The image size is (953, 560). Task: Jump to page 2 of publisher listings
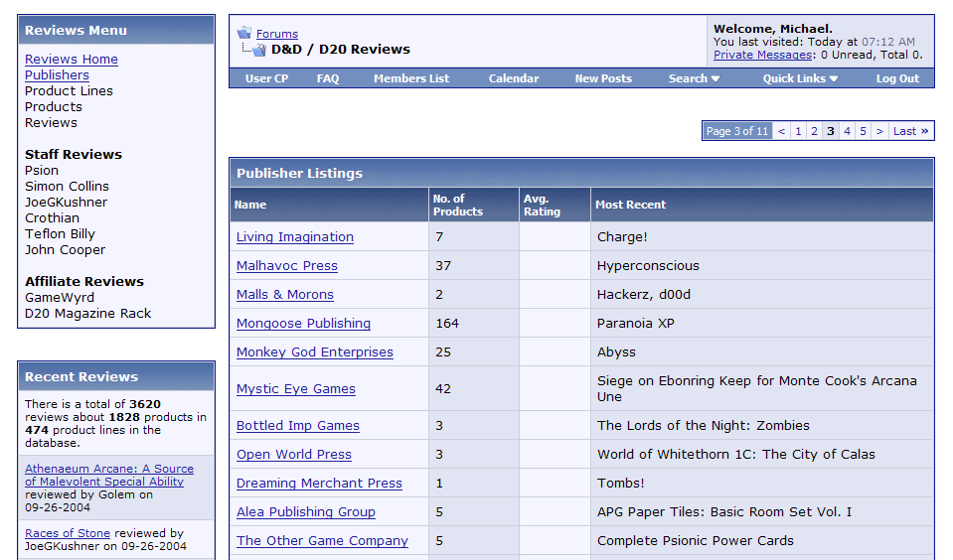pyautogui.click(x=815, y=131)
